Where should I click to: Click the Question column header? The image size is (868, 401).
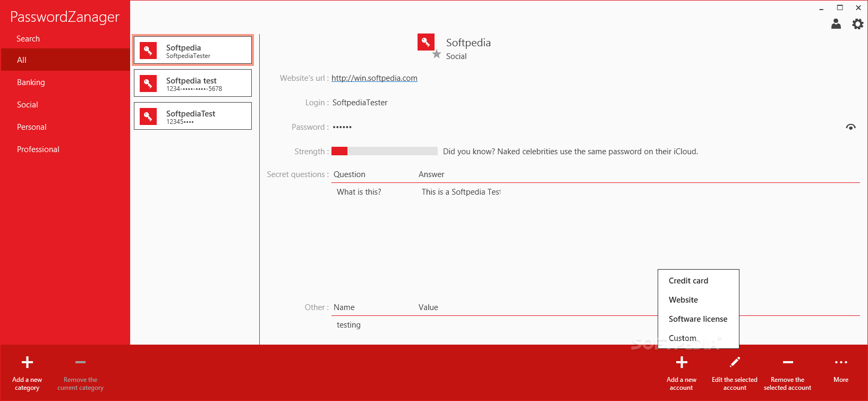tap(350, 174)
